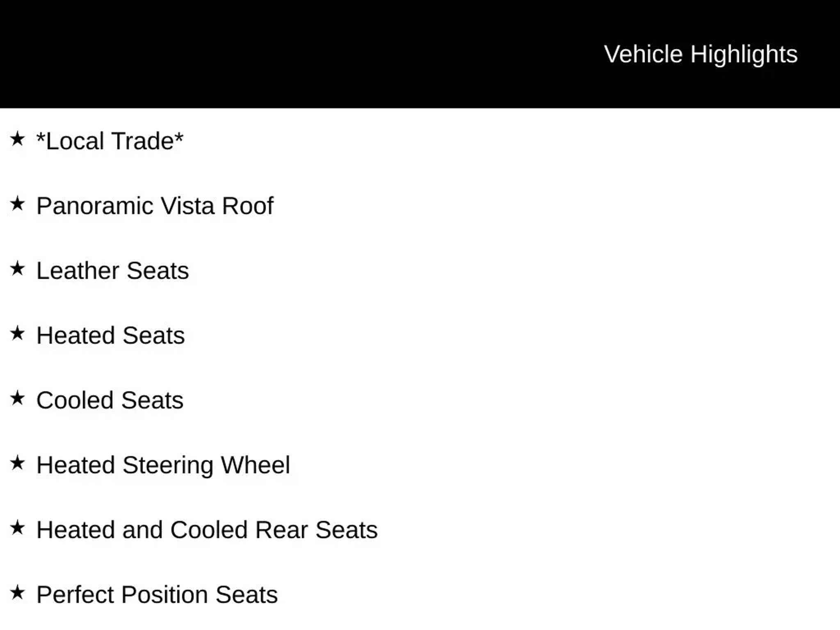Click the Cooled Seats text entry

click(110, 400)
